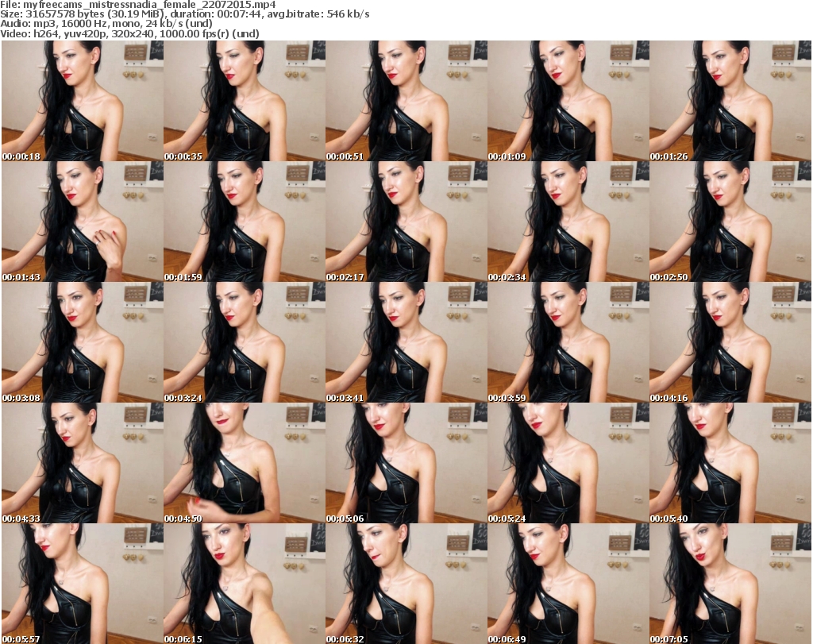
Task: Select the frame at 00:01:43
Action: coord(83,222)
